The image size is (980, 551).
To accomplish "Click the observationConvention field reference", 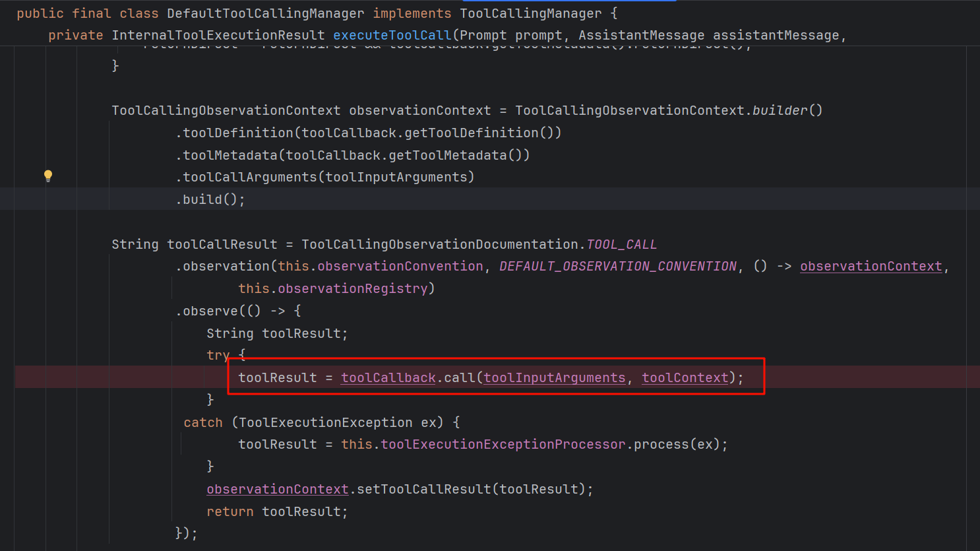I will (x=400, y=266).
